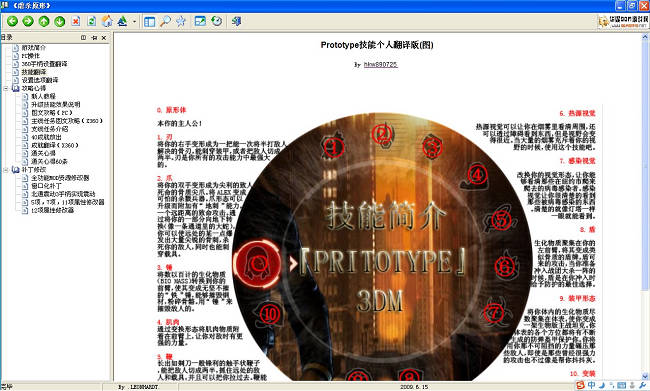The image size is (650, 391).
Task: Open the magnifier search tool
Action: (x=165, y=21)
